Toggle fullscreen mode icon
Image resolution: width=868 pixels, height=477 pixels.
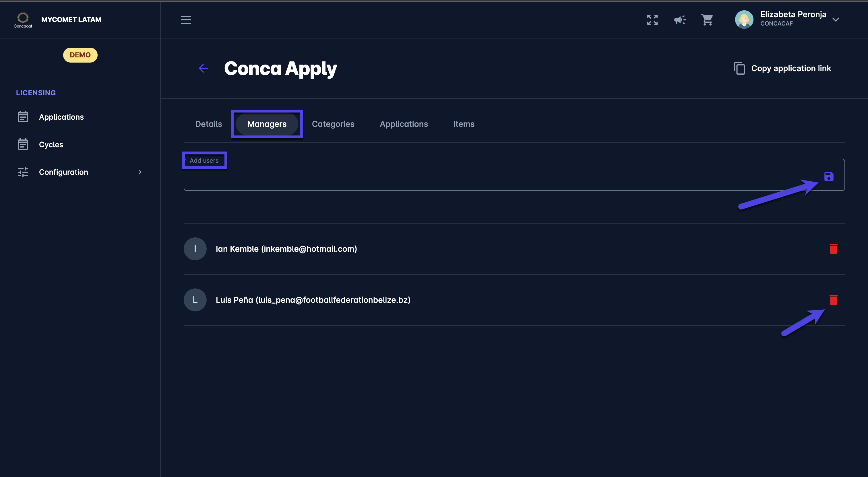click(x=652, y=20)
